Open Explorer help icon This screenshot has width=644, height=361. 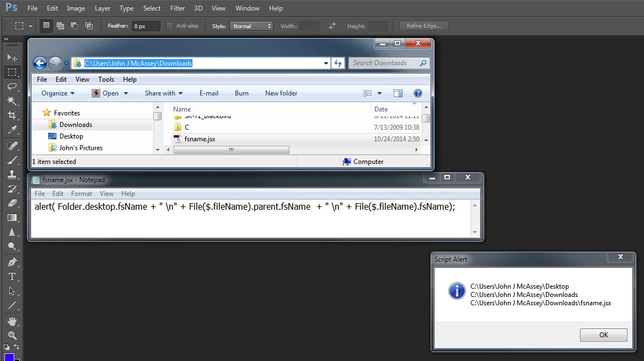(x=418, y=93)
